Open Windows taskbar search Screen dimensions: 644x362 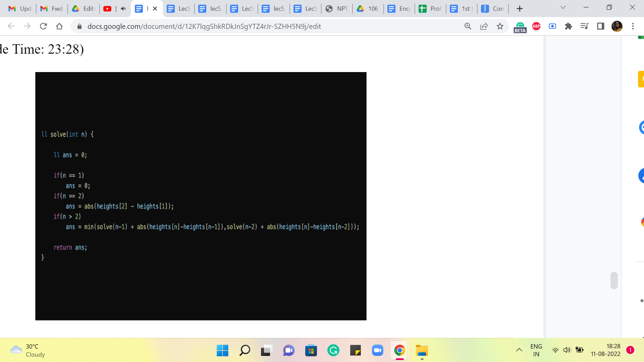tap(245, 351)
